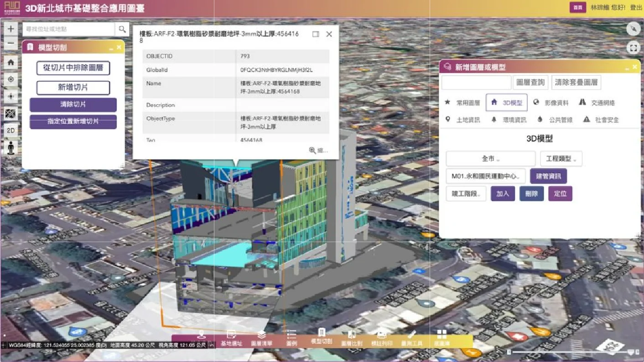Screen dimensions: 644x362
Task: Expand the 竣工階段 stage dropdown
Action: (466, 194)
